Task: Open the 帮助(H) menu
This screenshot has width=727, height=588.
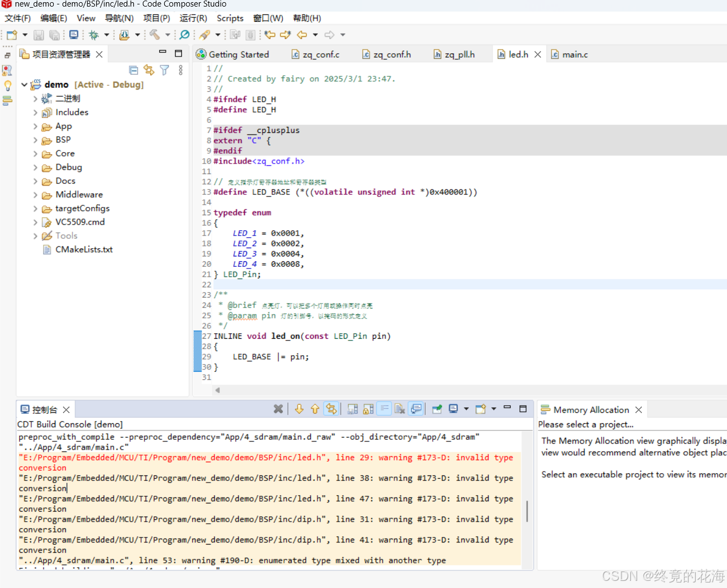Action: [x=307, y=18]
